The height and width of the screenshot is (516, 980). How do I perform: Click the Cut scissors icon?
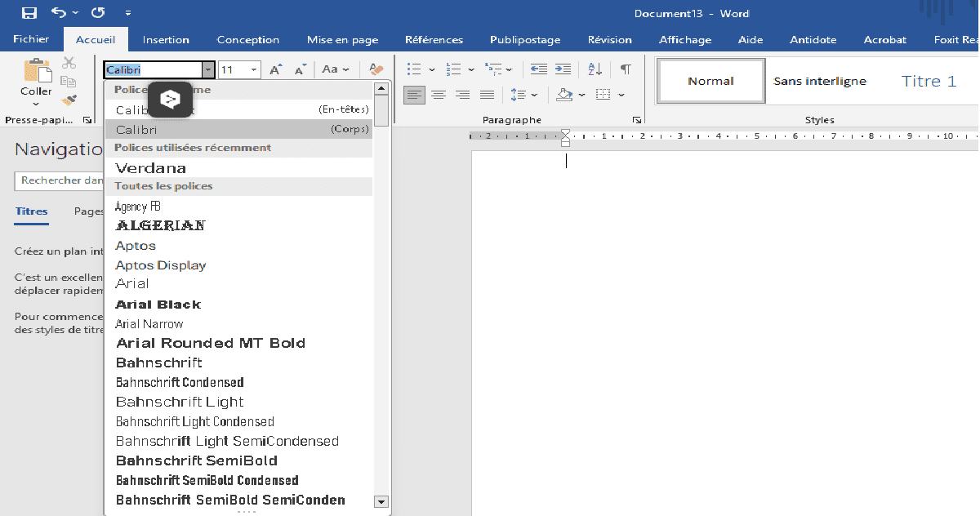(x=69, y=63)
